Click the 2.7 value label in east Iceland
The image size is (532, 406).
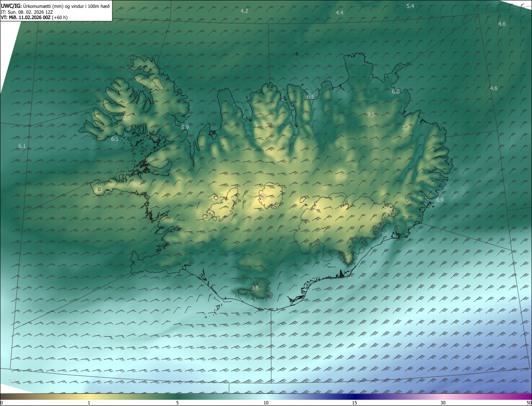[x=406, y=127]
